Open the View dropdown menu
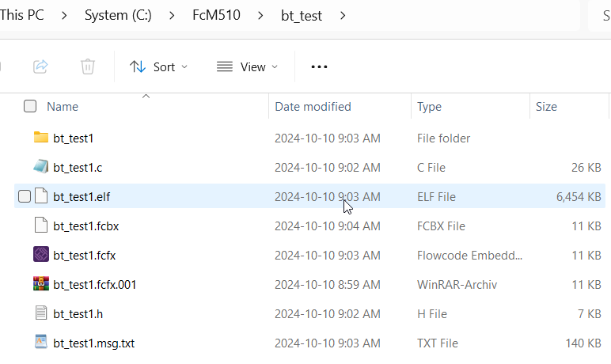 pos(247,66)
